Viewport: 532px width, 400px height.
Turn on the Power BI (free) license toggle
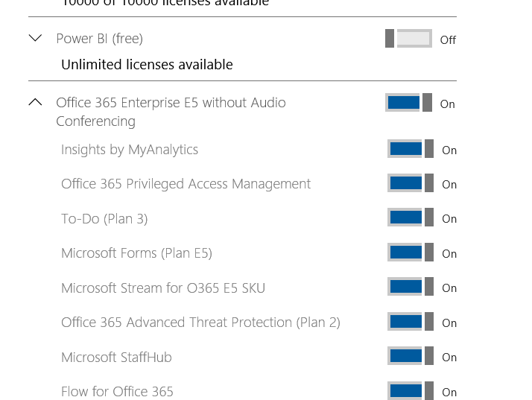(408, 39)
